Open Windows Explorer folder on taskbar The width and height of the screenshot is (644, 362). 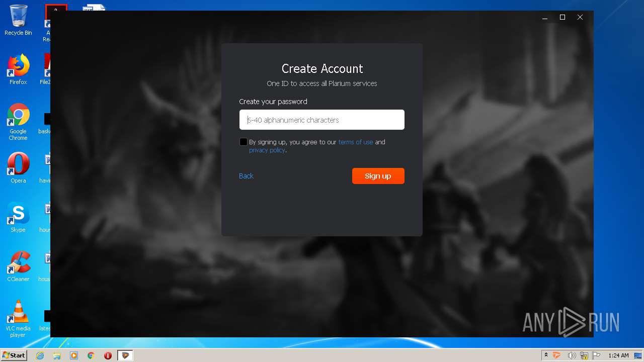tap(57, 355)
